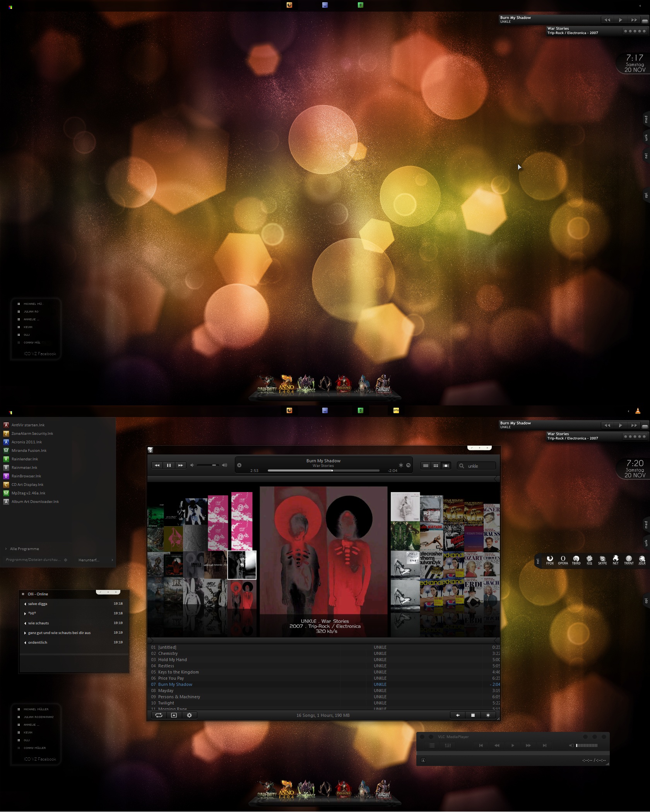Skip to the next track in the music player
This screenshot has width=650, height=812.
pos(180,465)
